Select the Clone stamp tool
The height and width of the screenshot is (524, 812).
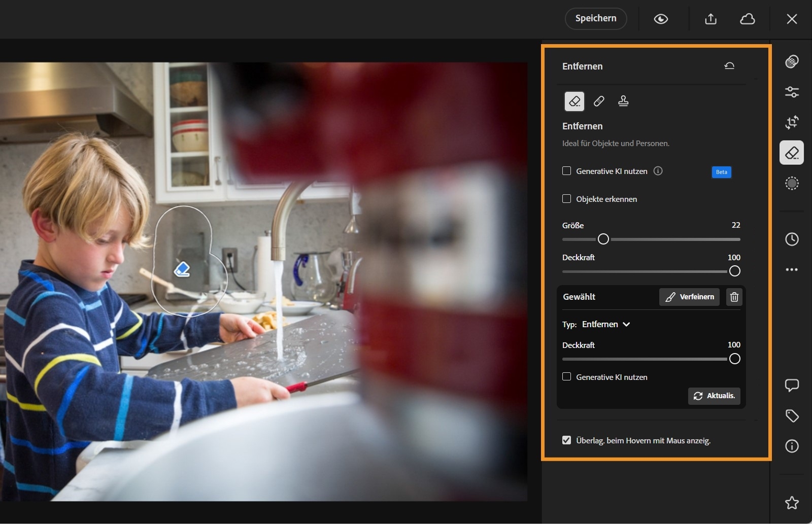tap(623, 101)
